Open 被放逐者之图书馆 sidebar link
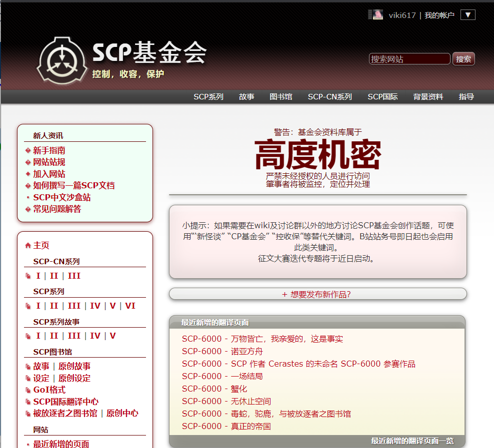This screenshot has width=494, height=448. pyautogui.click(x=65, y=414)
